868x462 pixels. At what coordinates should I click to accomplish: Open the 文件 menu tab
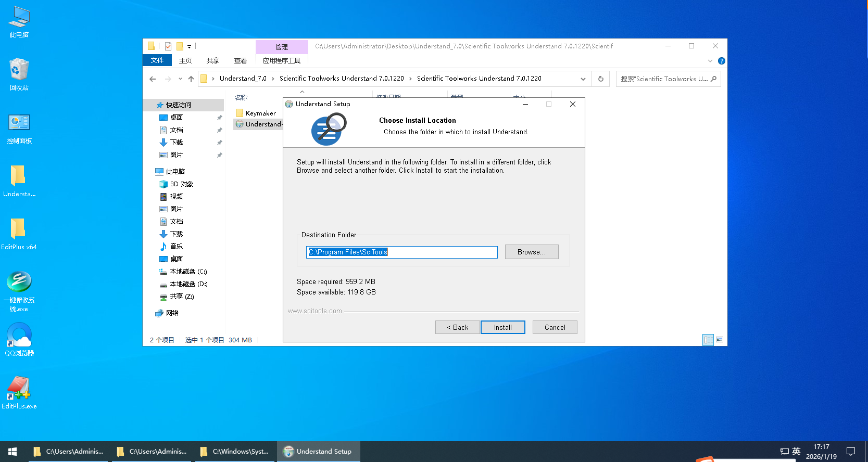(x=157, y=60)
